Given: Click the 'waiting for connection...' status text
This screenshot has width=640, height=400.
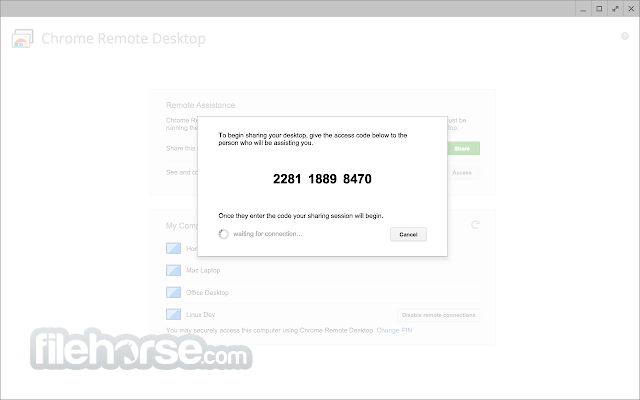Looking at the screenshot, I should 268,234.
